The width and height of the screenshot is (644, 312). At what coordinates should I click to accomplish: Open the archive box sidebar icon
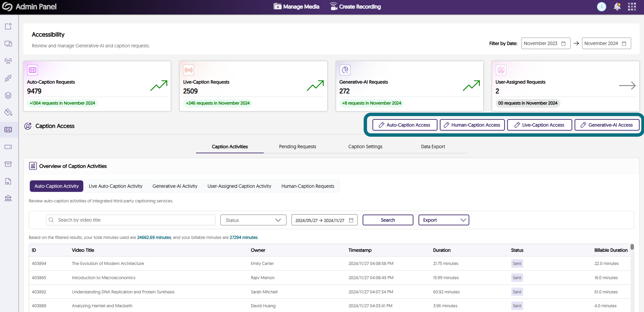[x=8, y=164]
